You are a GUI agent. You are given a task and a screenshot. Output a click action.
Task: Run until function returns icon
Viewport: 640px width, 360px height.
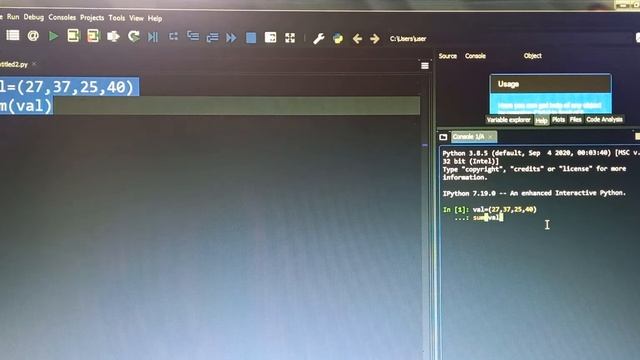coord(212,38)
